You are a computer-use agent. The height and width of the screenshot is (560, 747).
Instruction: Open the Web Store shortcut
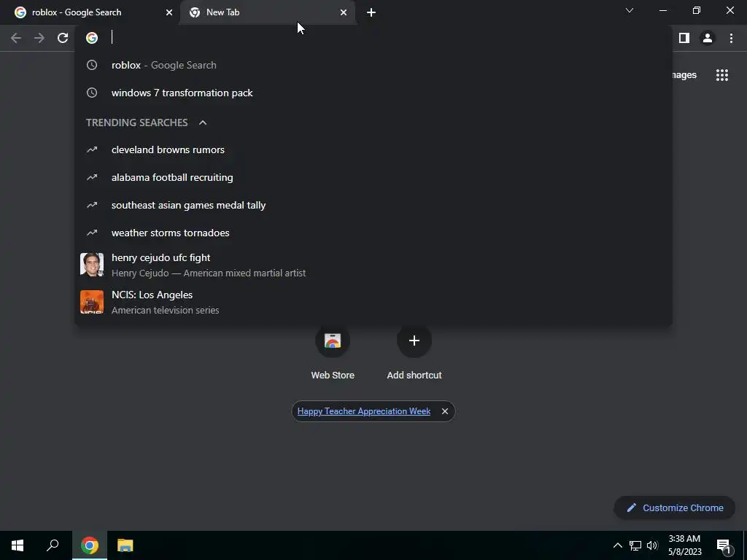click(x=333, y=352)
